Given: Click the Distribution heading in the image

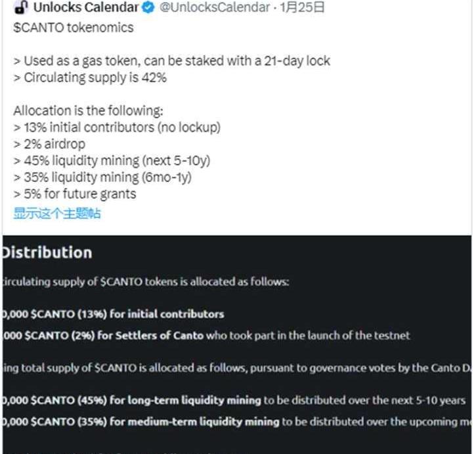Looking at the screenshot, I should [x=47, y=253].
